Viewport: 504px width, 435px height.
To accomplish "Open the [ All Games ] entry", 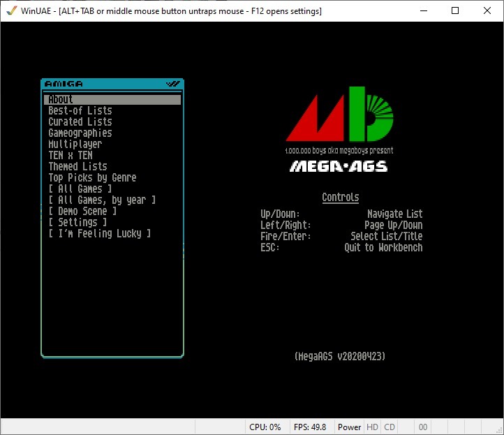I will [x=80, y=189].
